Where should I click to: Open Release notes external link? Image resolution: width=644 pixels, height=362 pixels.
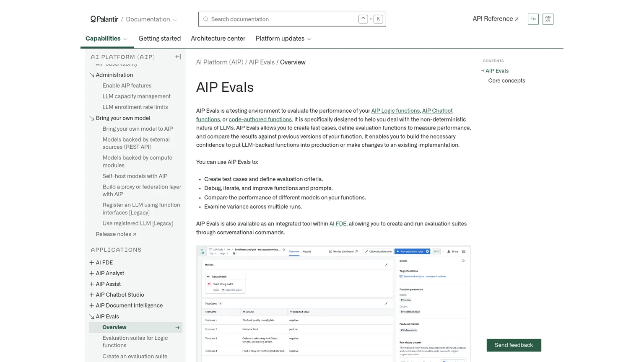click(x=116, y=234)
